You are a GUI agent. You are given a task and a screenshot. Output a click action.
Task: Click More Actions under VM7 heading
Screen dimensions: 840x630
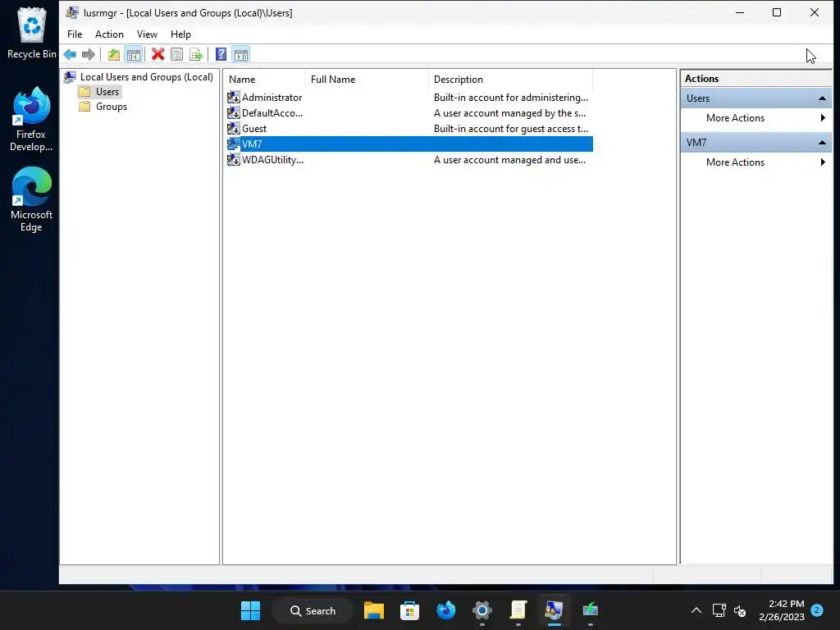[x=735, y=162]
